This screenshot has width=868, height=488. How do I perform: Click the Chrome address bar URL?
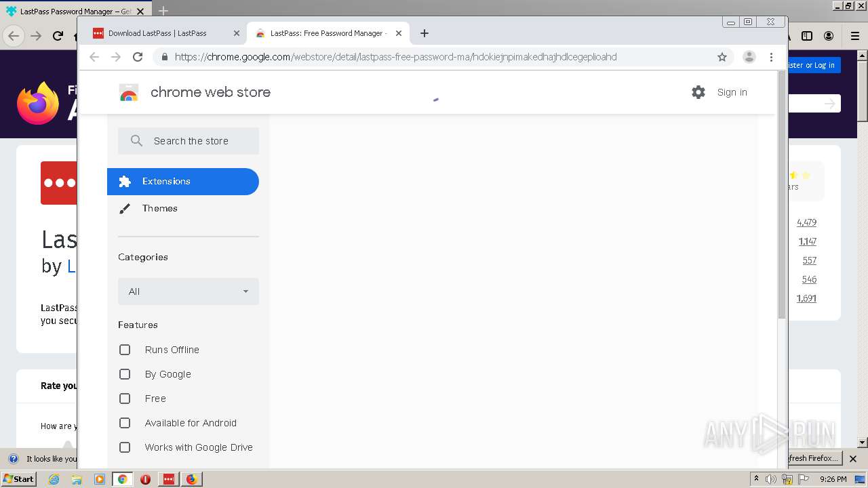point(396,57)
